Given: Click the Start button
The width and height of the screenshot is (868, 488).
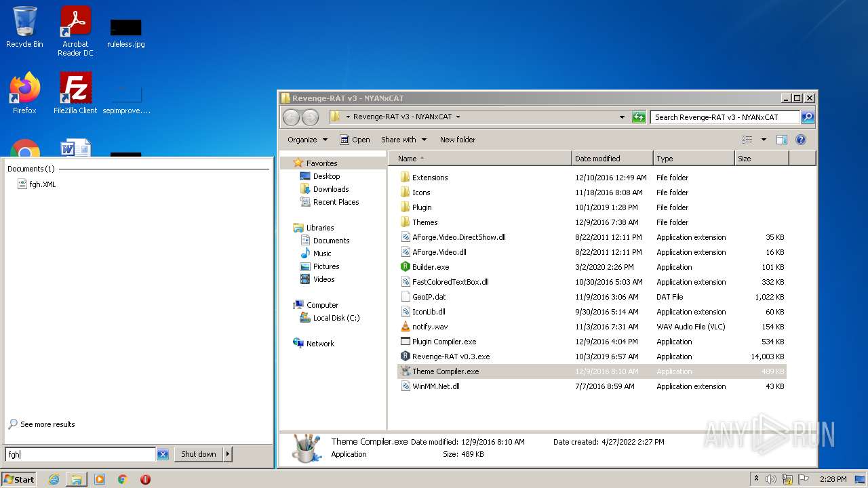Looking at the screenshot, I should [x=19, y=479].
